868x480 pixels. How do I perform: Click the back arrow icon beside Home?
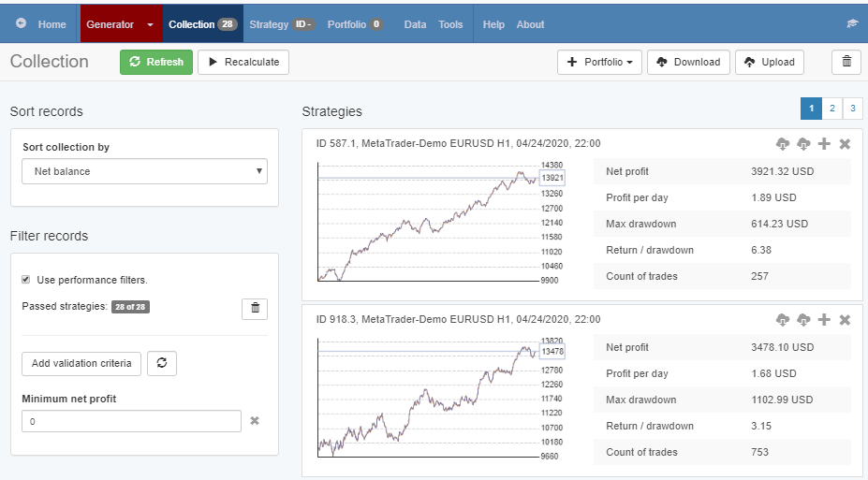click(22, 24)
